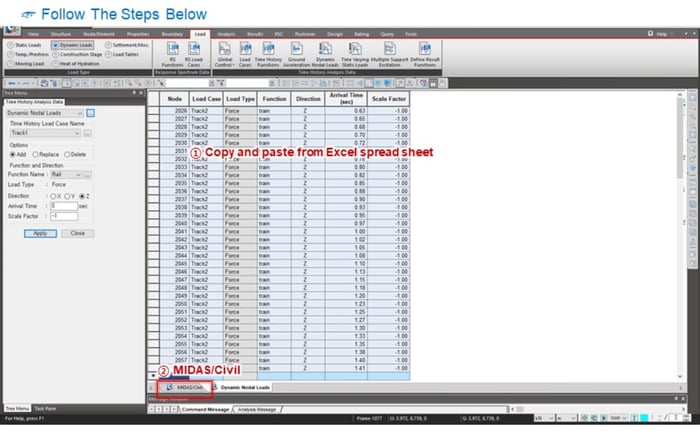Select Static Loads load type
The image size is (700, 435).
tap(25, 45)
